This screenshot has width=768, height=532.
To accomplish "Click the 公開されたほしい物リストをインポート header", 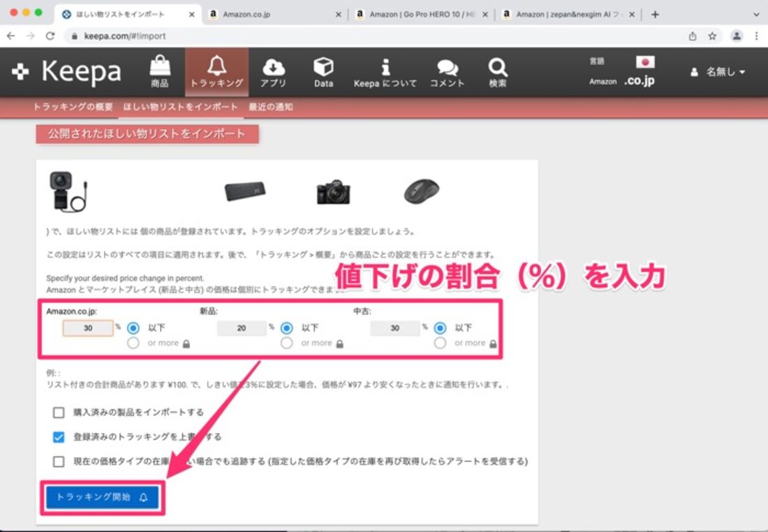I will click(x=147, y=134).
